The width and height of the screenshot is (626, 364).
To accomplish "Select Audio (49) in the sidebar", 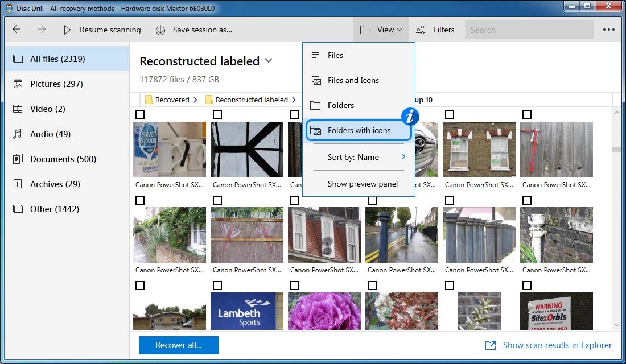I will (67, 134).
